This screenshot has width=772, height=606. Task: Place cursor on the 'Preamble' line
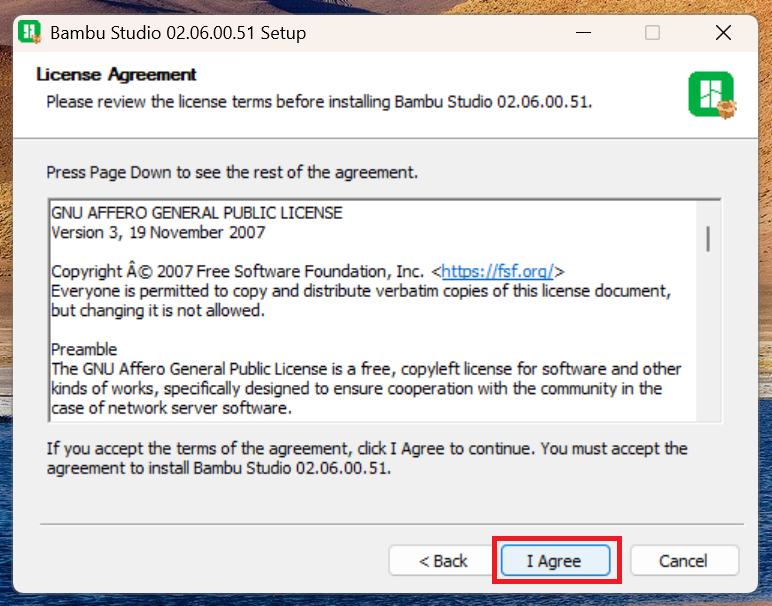[84, 350]
